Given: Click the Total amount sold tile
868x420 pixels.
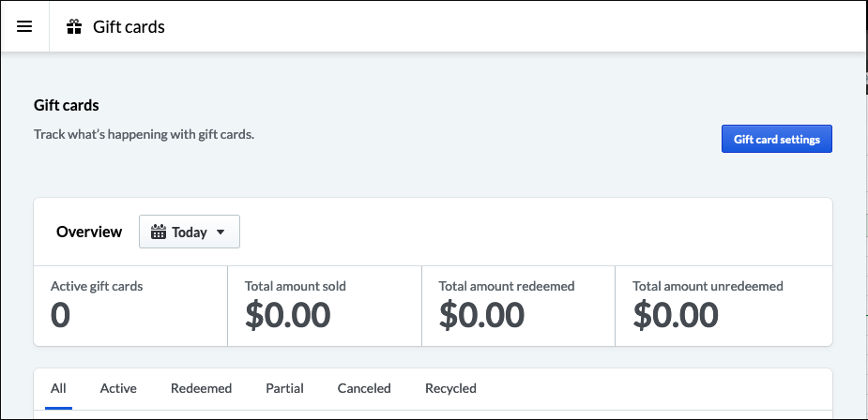Looking at the screenshot, I should click(x=325, y=306).
